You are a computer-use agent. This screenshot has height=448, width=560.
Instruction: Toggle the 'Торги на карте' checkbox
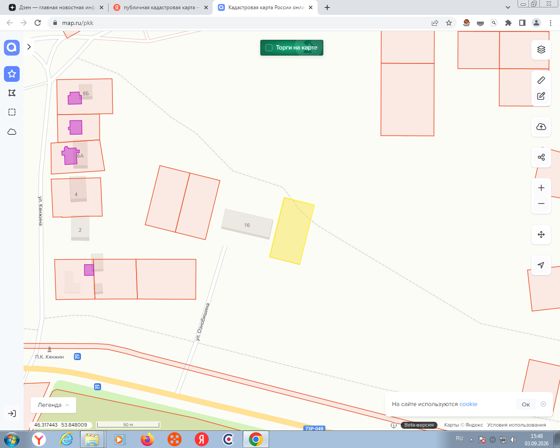(x=269, y=48)
